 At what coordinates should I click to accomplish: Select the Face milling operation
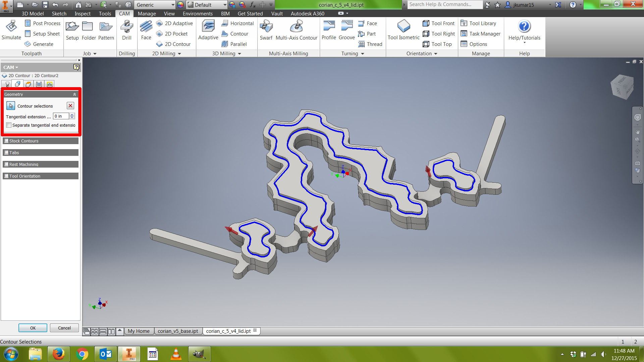click(146, 30)
